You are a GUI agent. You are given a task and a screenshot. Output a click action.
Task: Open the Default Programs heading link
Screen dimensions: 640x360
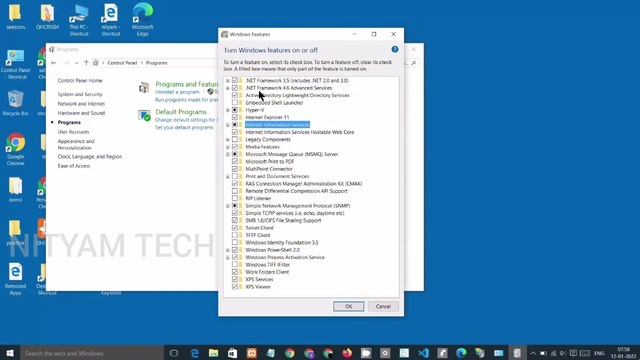(181, 112)
